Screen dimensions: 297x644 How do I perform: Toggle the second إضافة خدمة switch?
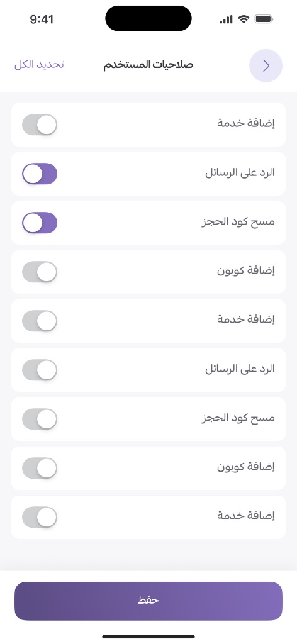coord(40,321)
